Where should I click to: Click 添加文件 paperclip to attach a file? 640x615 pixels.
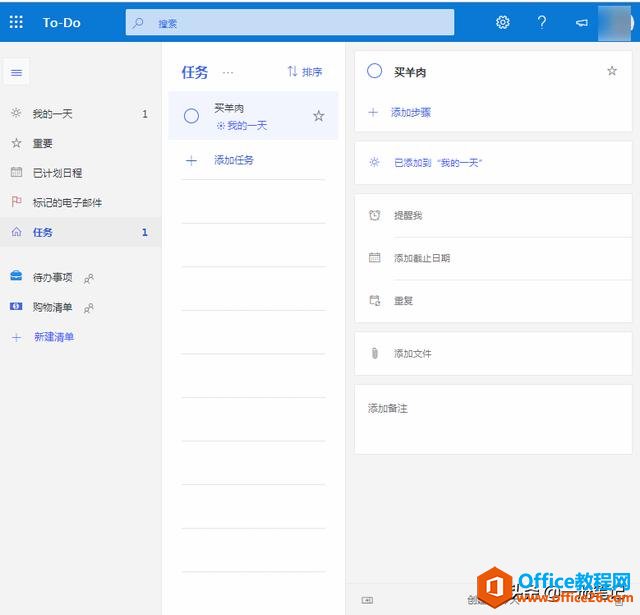[x=412, y=354]
